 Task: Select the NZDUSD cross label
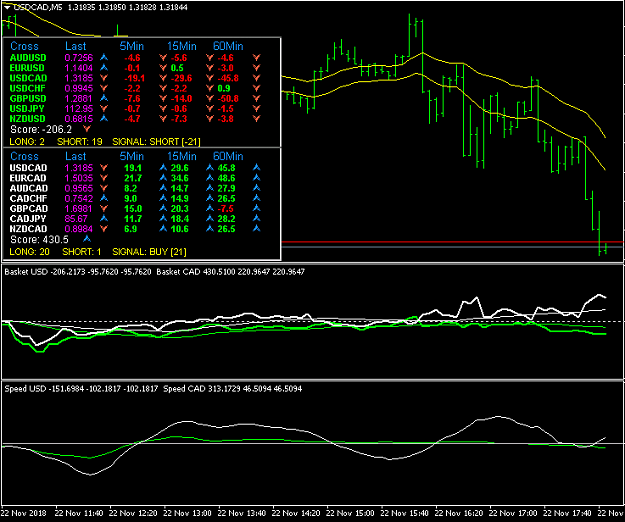tap(28, 118)
